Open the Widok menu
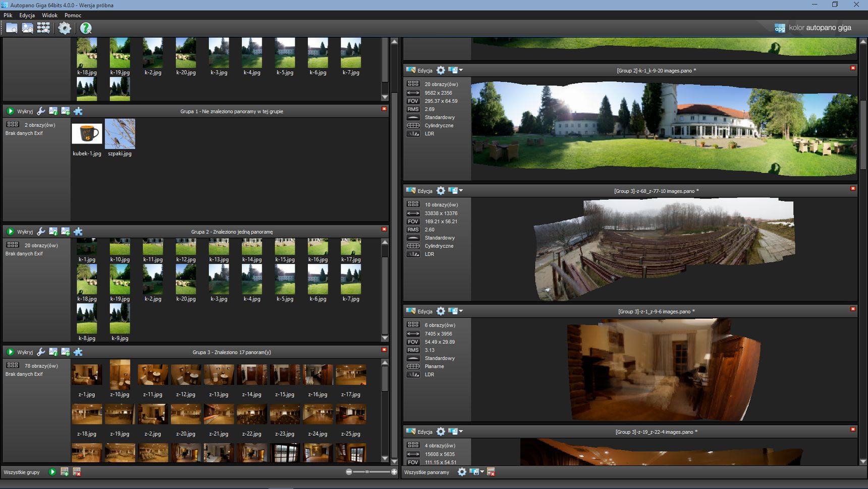 [49, 15]
